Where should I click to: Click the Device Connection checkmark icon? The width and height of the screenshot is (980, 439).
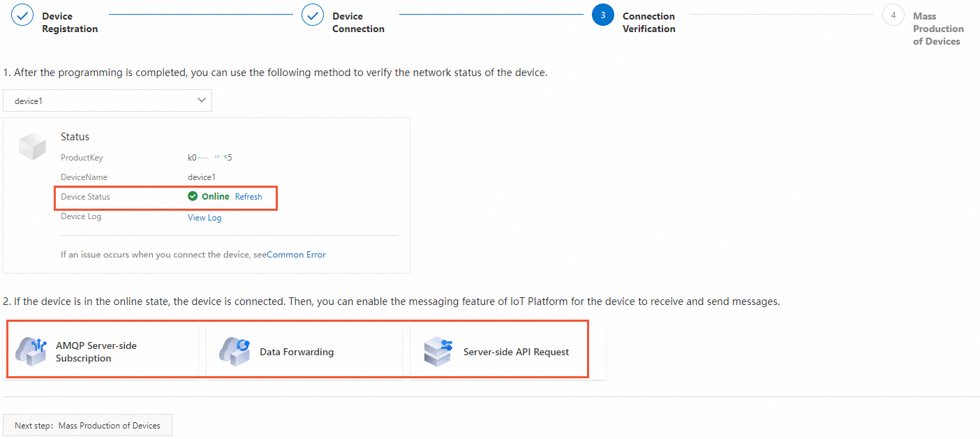[313, 15]
